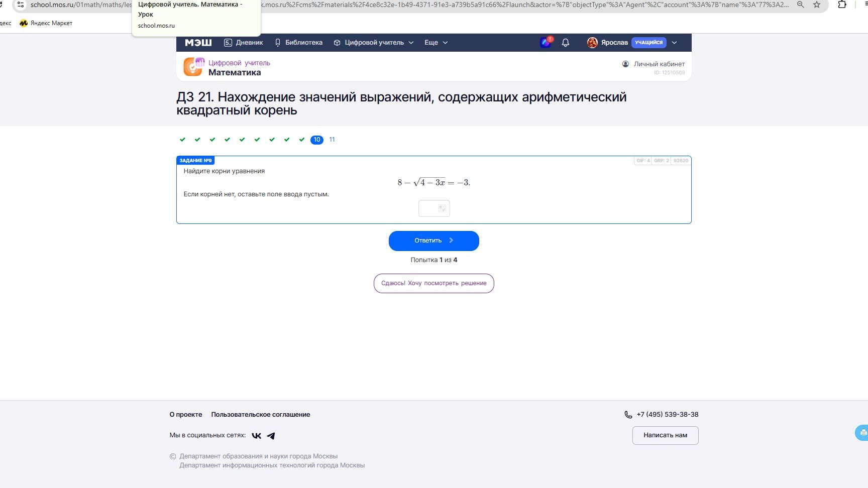Viewport: 868px width, 488px height.
Task: Open Яндекс Маркет bookmark
Action: 46,23
